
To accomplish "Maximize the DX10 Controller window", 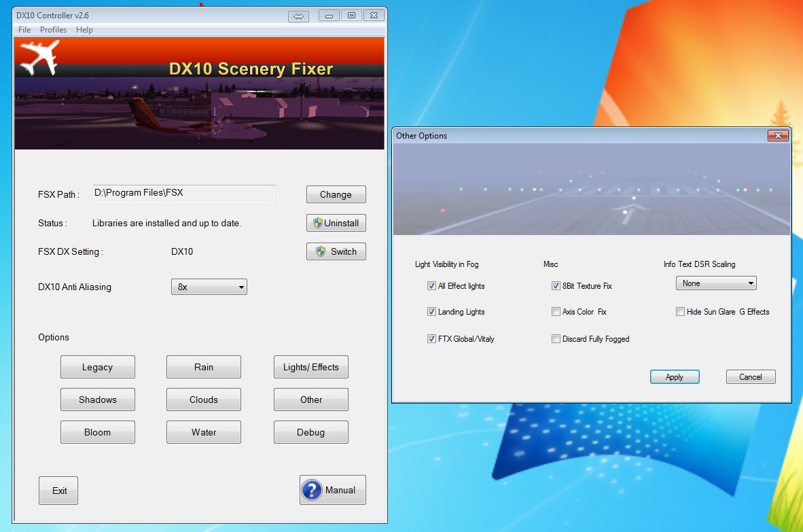I will tap(351, 16).
